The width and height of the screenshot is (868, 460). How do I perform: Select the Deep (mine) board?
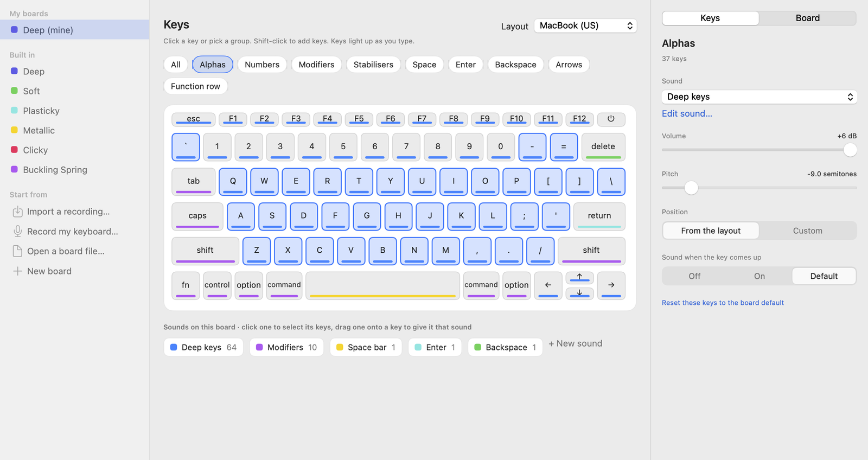pos(74,30)
